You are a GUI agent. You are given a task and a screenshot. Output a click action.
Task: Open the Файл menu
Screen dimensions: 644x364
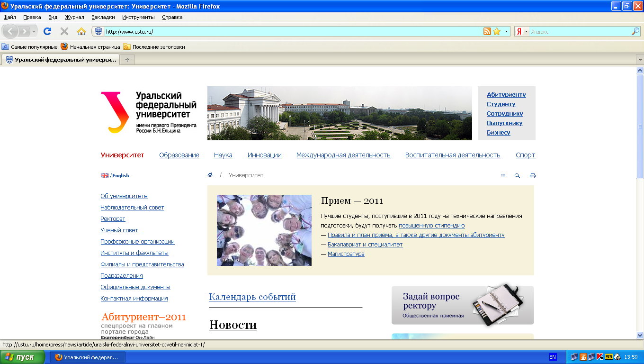coord(9,17)
